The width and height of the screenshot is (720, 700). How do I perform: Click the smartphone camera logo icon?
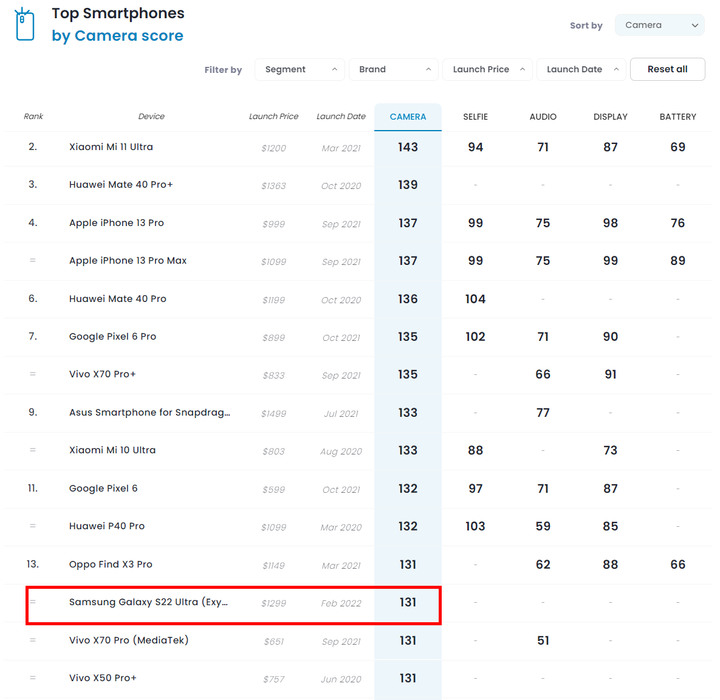[24, 24]
